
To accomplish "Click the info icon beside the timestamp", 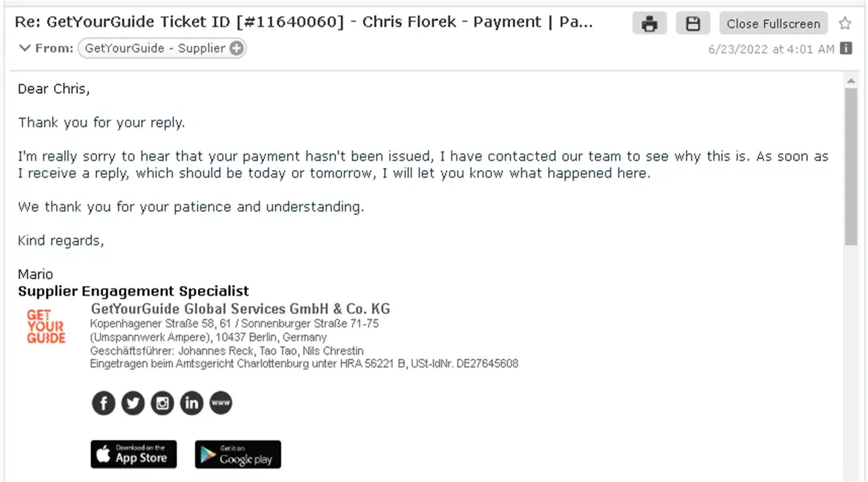I will click(846, 49).
